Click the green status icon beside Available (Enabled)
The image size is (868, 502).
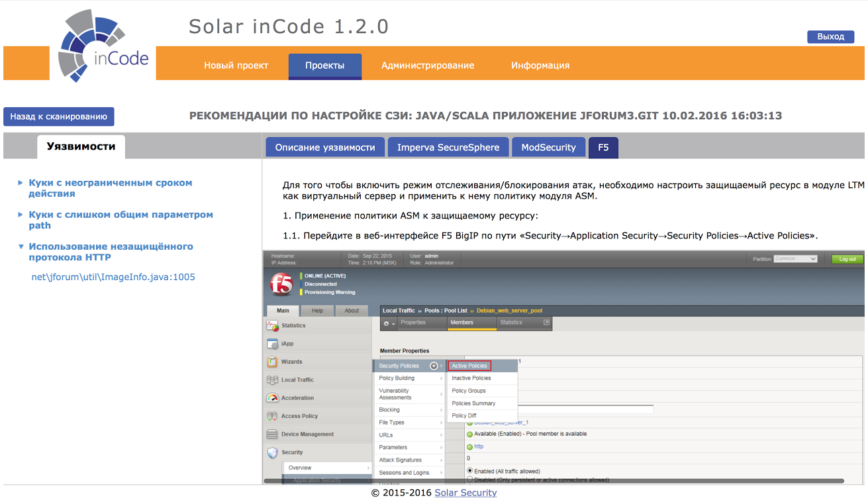tap(470, 434)
